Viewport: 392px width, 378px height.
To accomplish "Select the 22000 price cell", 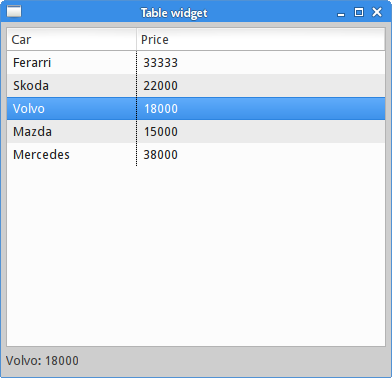I will (x=261, y=86).
